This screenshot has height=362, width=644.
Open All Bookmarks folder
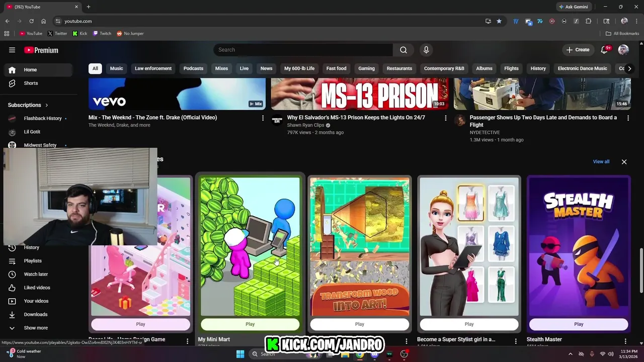(x=622, y=34)
